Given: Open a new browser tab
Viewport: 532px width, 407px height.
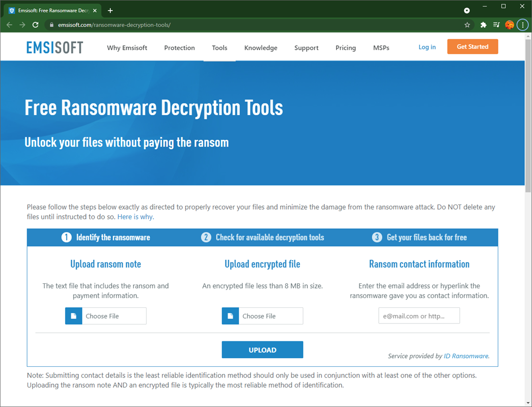Looking at the screenshot, I should click(x=110, y=11).
